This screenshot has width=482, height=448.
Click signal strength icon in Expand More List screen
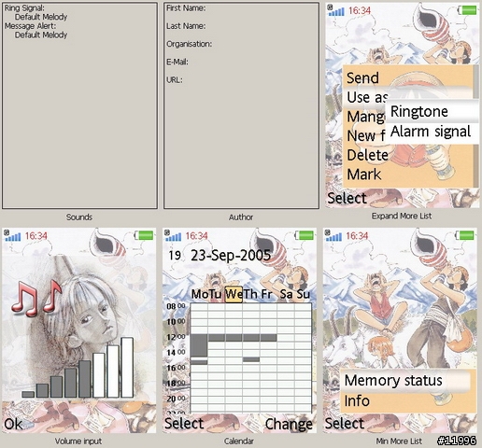(x=336, y=10)
